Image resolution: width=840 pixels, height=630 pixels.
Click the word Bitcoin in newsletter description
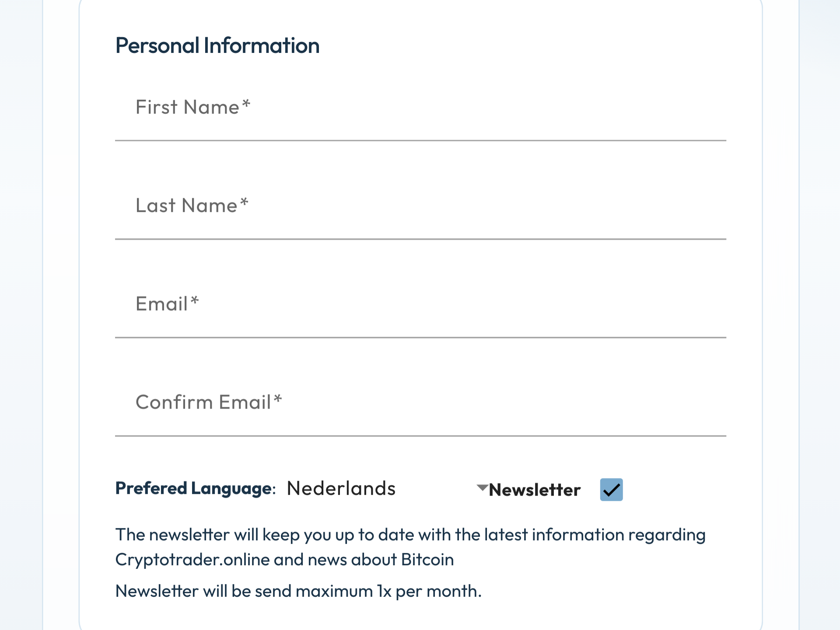427,560
